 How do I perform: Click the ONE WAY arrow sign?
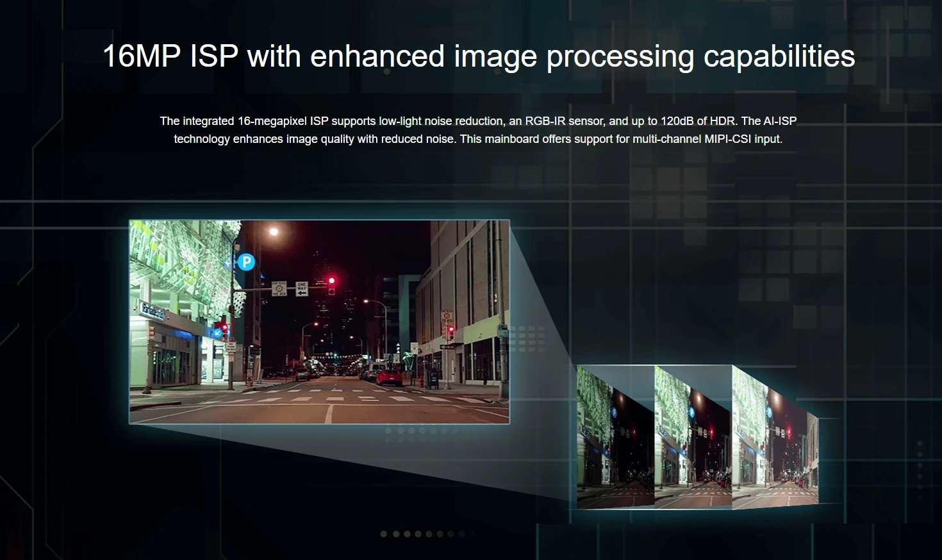[302, 289]
